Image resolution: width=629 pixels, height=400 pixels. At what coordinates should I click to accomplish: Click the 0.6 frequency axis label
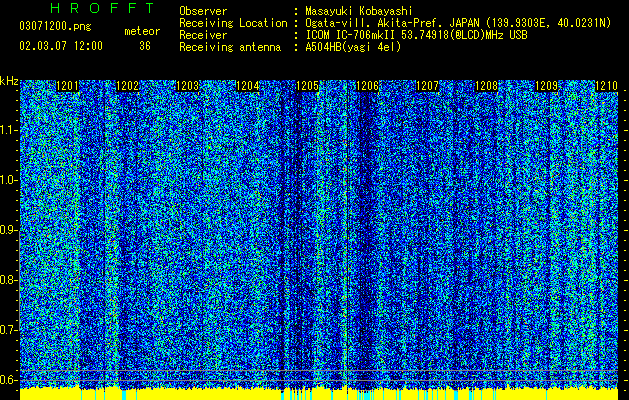[8, 380]
